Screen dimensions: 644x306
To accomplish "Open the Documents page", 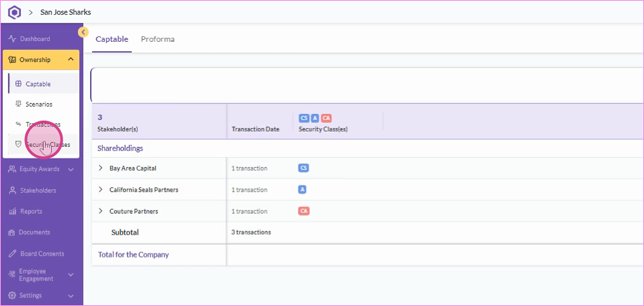I will [34, 232].
